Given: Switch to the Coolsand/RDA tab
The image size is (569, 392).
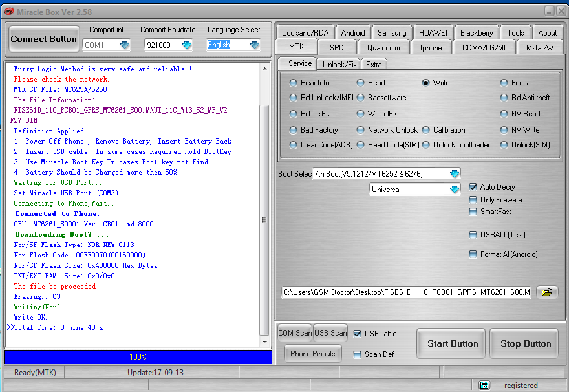Looking at the screenshot, I should pyautogui.click(x=305, y=32).
